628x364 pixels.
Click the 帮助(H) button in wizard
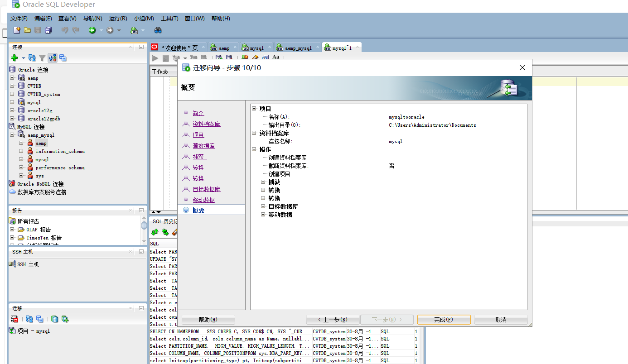(x=208, y=320)
